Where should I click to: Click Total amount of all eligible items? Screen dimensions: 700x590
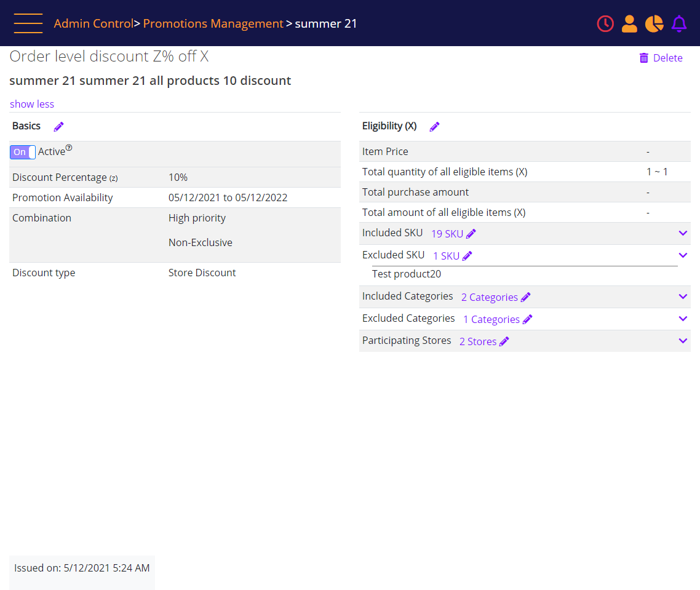(443, 212)
